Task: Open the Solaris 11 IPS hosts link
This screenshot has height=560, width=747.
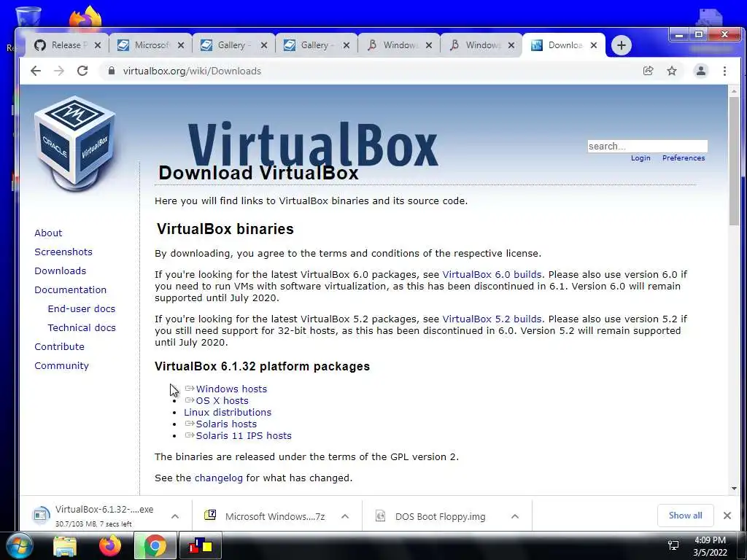Action: (244, 436)
